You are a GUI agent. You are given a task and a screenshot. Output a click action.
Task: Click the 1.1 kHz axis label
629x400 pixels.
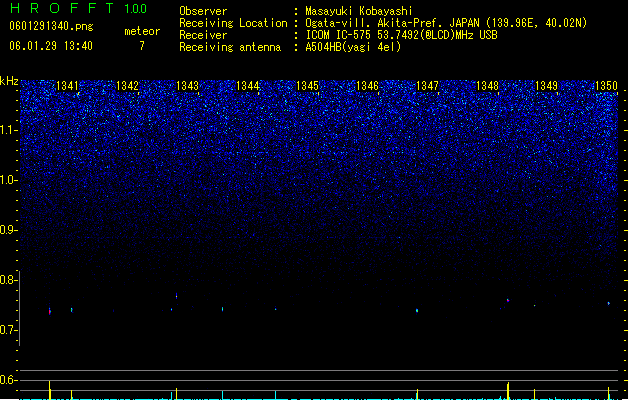point(9,131)
